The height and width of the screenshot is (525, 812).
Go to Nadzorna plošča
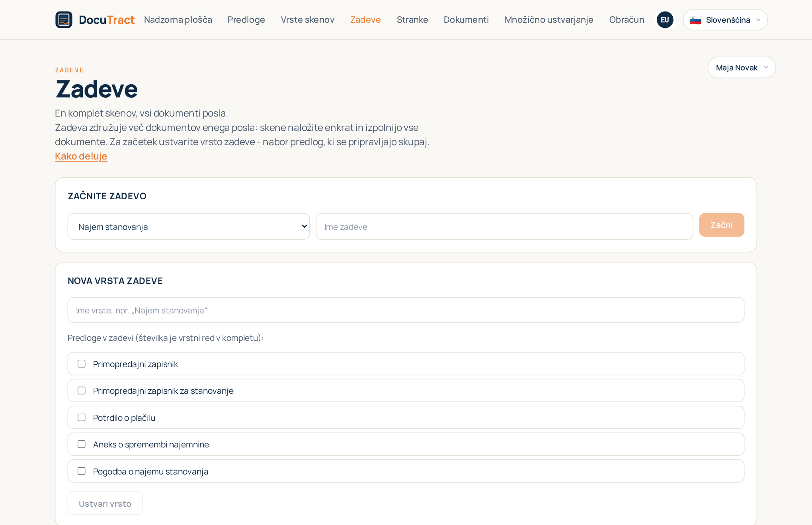(178, 19)
